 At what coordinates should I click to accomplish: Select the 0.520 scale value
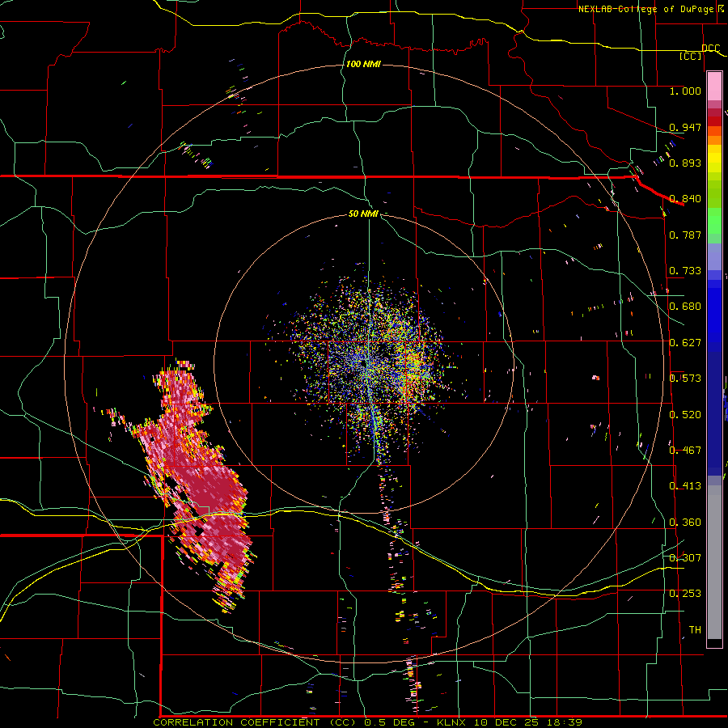coord(685,415)
